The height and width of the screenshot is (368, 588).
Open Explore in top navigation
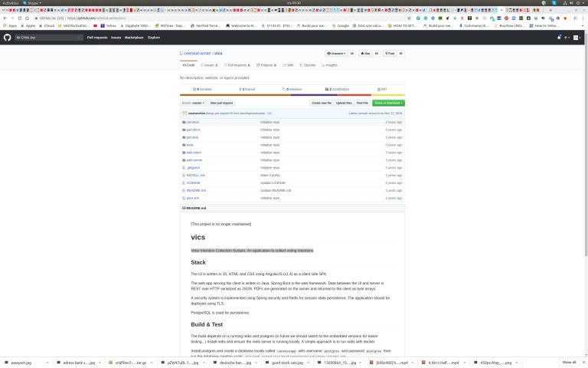click(154, 38)
